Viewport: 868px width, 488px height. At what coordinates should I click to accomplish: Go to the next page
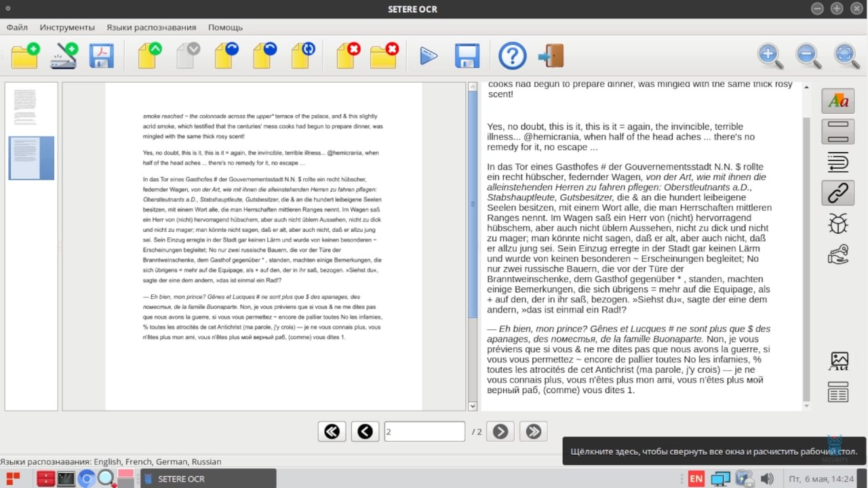point(500,431)
